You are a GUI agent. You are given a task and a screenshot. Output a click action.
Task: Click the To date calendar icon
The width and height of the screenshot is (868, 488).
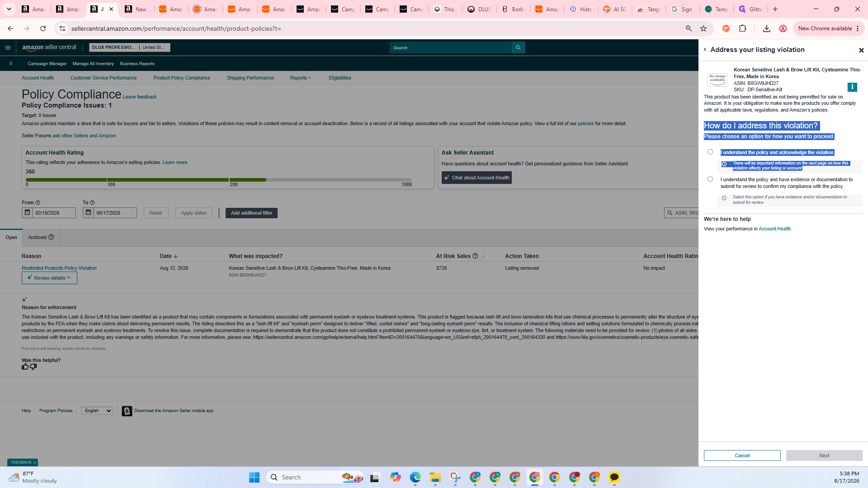88,213
